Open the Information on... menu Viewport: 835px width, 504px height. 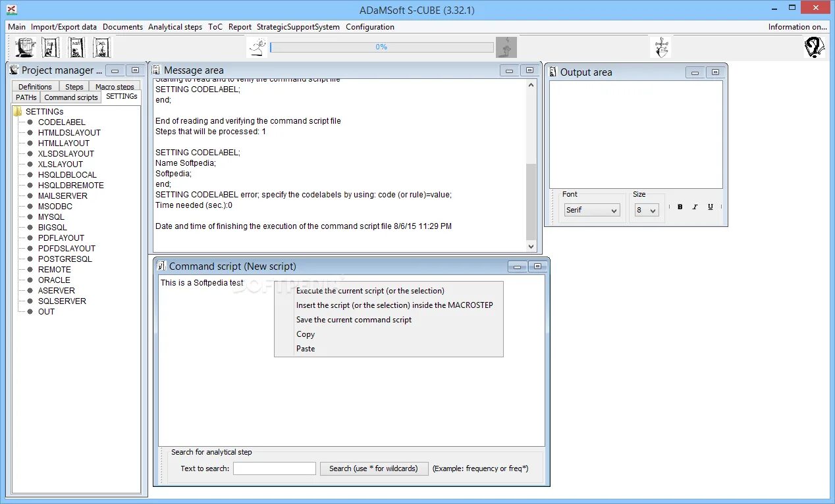[797, 27]
